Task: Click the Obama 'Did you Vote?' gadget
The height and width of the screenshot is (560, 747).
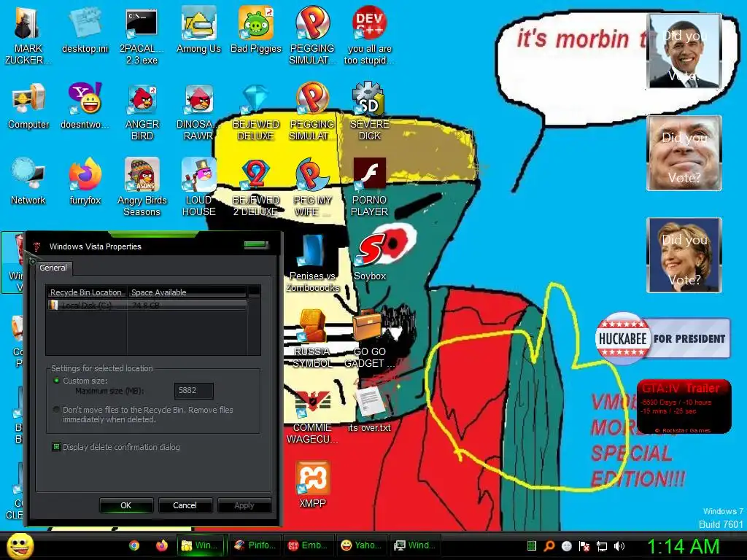Action: point(684,51)
